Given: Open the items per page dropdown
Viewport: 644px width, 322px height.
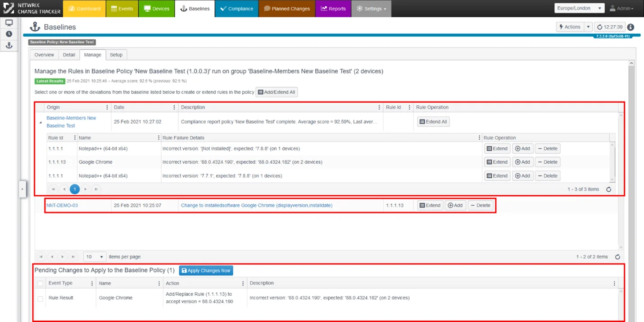Looking at the screenshot, I should coord(95,257).
